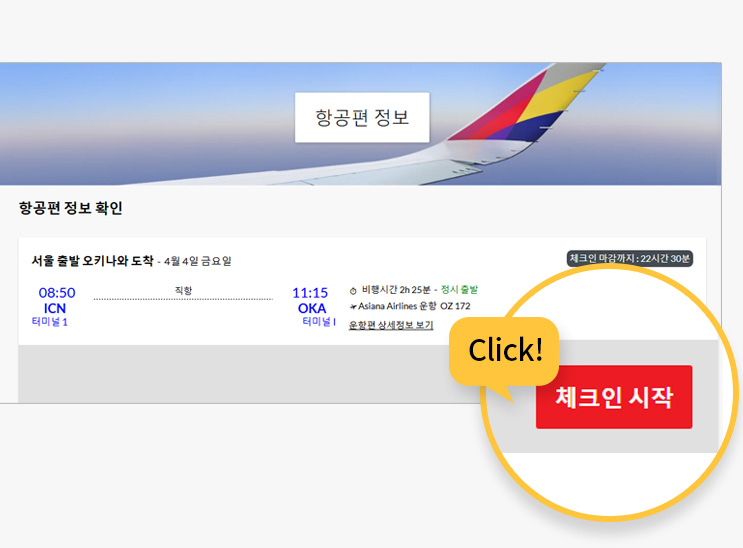The width and height of the screenshot is (743, 548).
Task: Start check-in with the red 체크인 시작 button
Action: coord(614,397)
